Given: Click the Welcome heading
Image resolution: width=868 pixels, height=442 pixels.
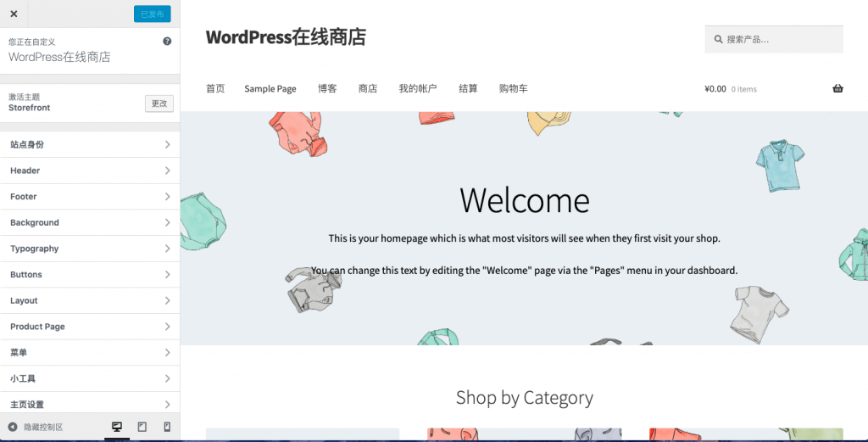Looking at the screenshot, I should point(524,200).
